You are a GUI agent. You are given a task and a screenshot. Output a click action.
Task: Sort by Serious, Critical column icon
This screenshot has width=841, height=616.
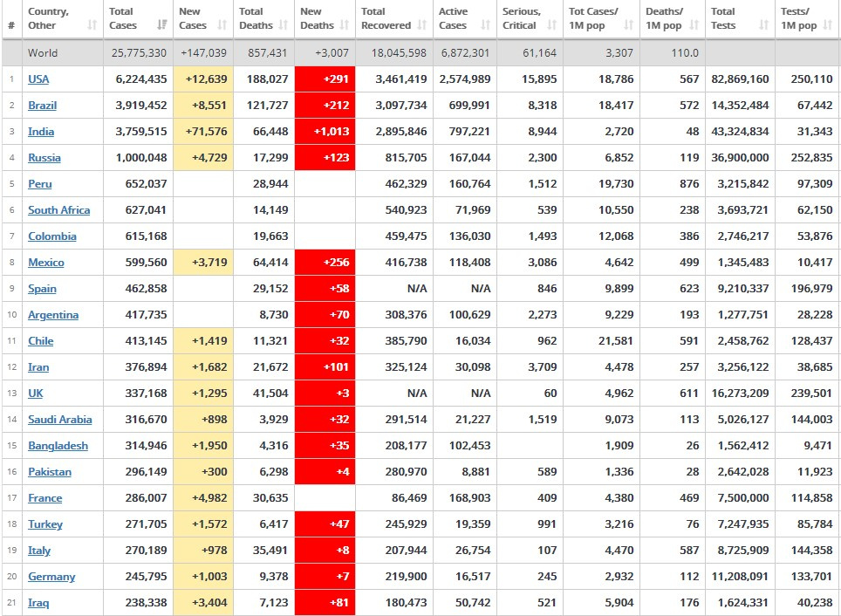(x=552, y=24)
